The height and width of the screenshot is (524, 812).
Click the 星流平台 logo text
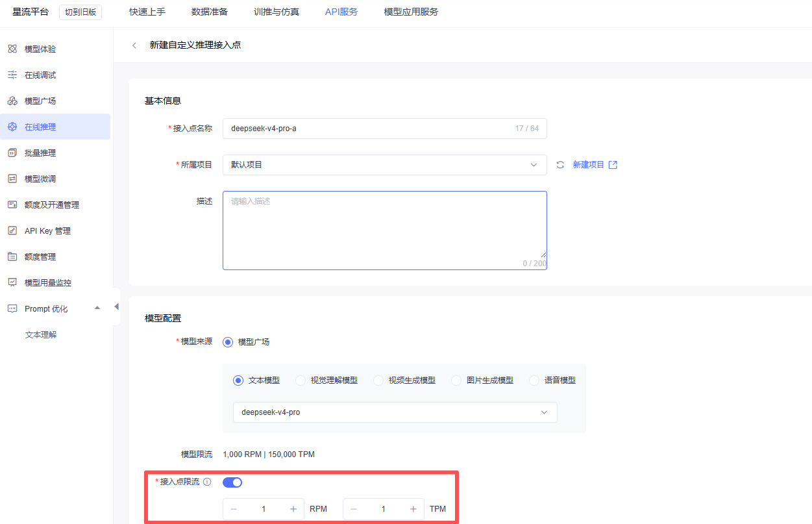tap(31, 12)
